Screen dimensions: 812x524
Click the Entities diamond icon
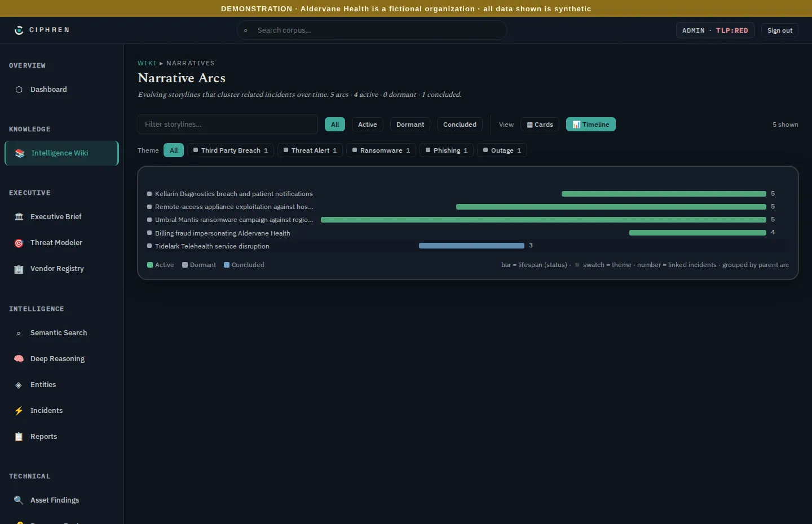pyautogui.click(x=19, y=385)
